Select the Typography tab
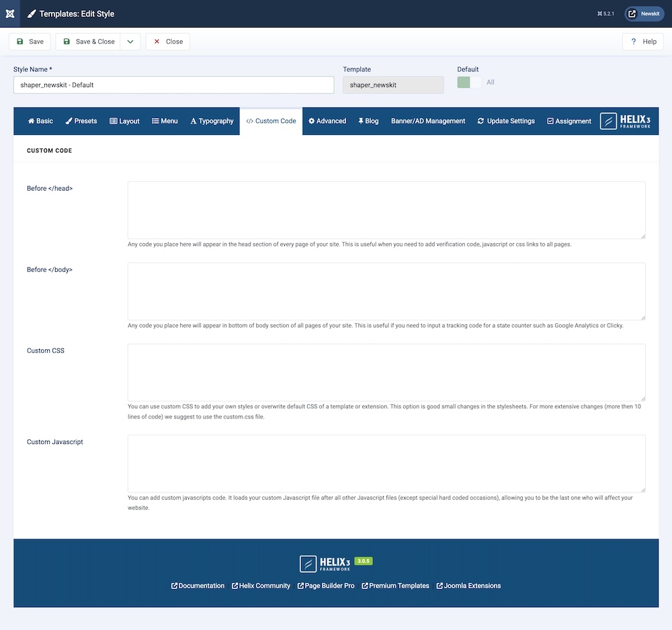The image size is (672, 630). tap(212, 121)
